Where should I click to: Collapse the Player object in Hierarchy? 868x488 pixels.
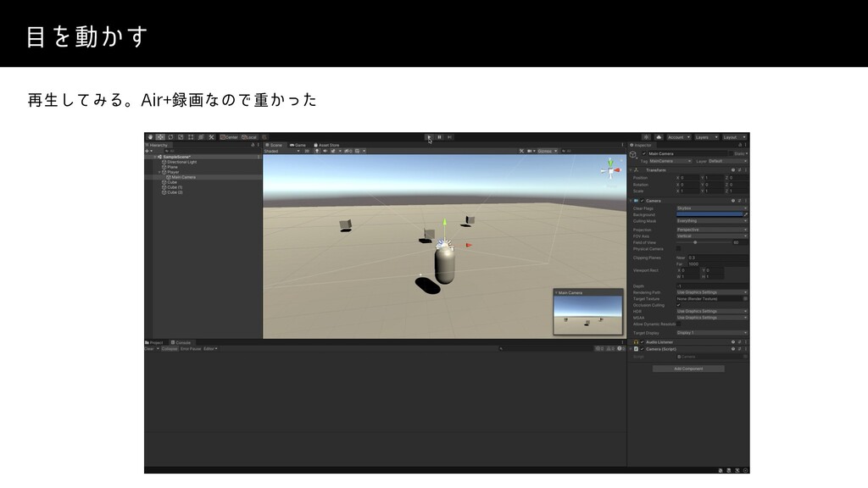pos(159,172)
